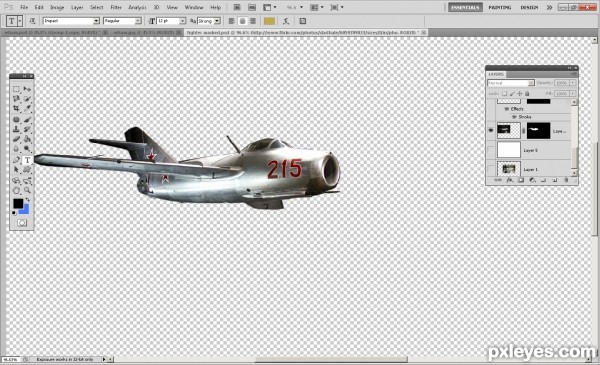Select the Horizontal Type tool in toolbox

(x=27, y=160)
